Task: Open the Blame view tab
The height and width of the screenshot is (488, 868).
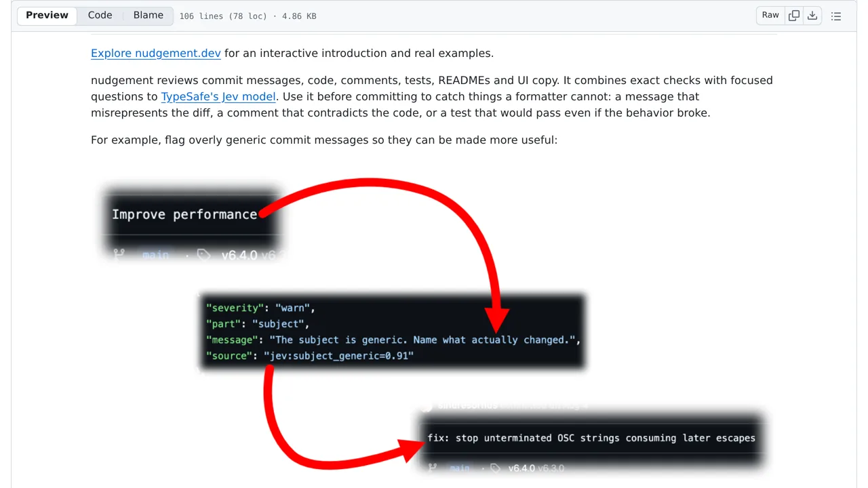Action: pos(149,16)
